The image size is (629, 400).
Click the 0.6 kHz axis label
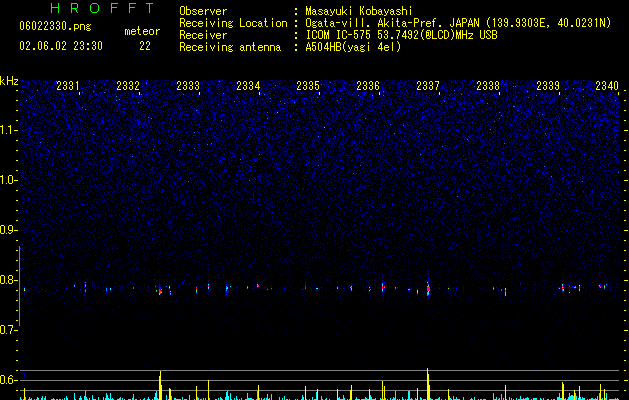click(9, 380)
